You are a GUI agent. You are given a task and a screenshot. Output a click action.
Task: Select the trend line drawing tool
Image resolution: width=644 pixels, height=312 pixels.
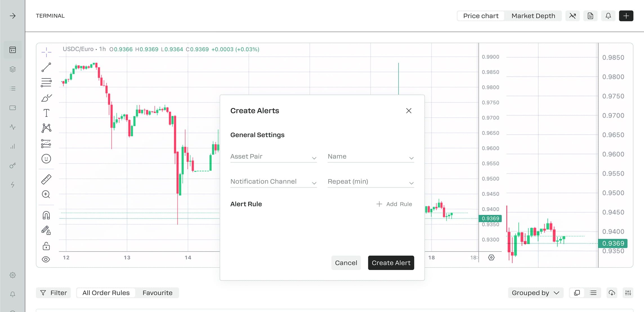pyautogui.click(x=46, y=68)
